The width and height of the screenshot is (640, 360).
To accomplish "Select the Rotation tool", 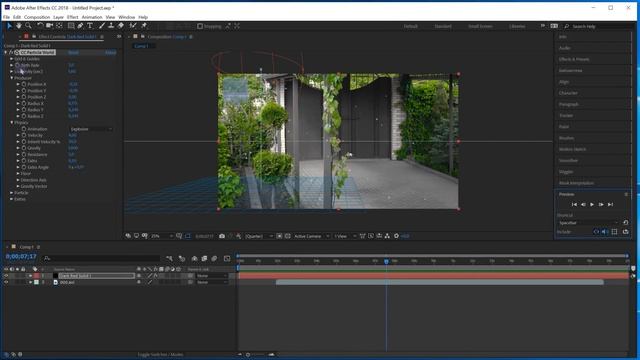I will coord(40,26).
